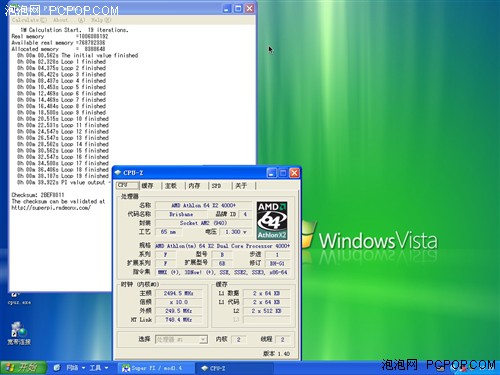Maximize the Super PI window

click(x=238, y=8)
